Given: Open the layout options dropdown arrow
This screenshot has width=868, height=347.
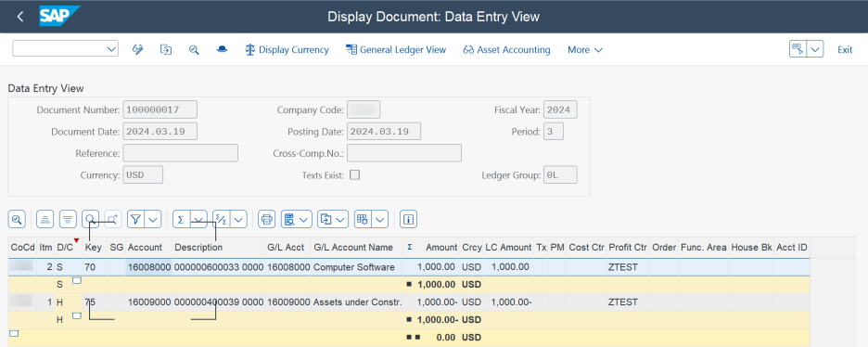Looking at the screenshot, I should click(380, 219).
